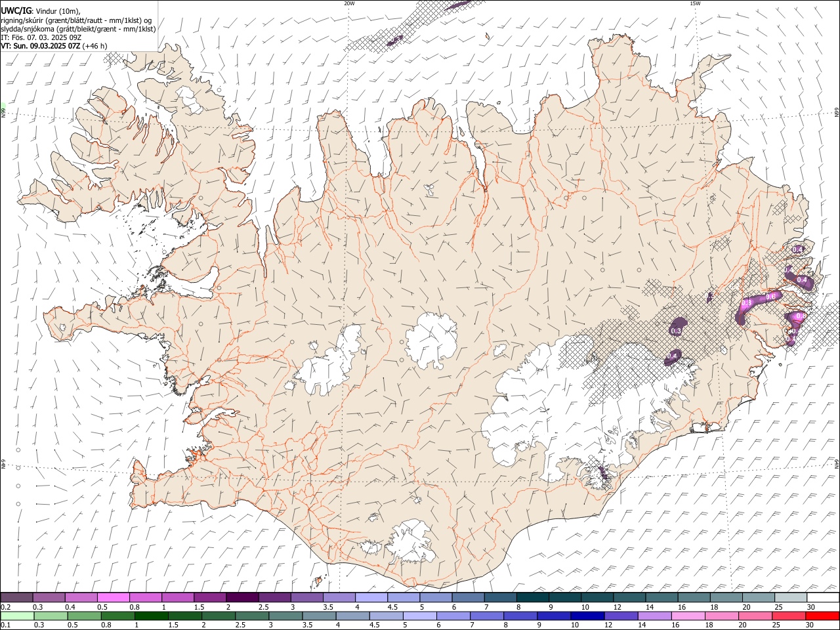The width and height of the screenshot is (840, 630).
Task: Click the white 30 snow legend swatch
Action: pyautogui.click(x=823, y=597)
